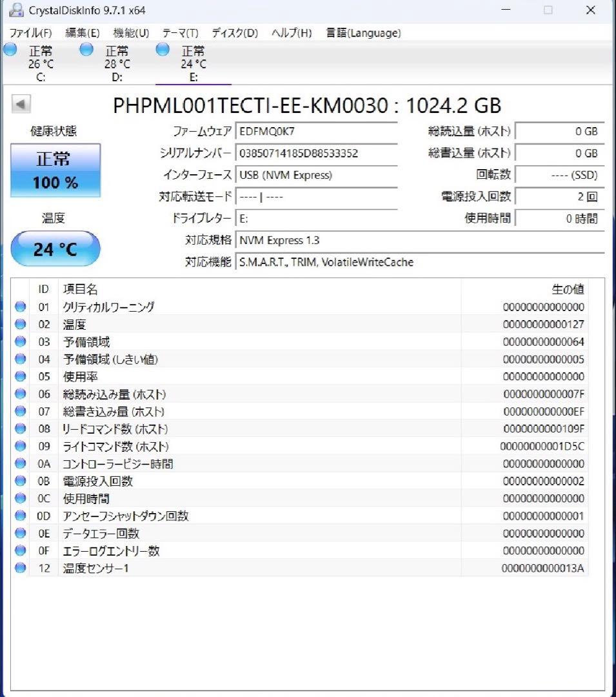The height and width of the screenshot is (697, 616).
Task: Click the blue health status dot above C: drive
Action: tap(10, 49)
